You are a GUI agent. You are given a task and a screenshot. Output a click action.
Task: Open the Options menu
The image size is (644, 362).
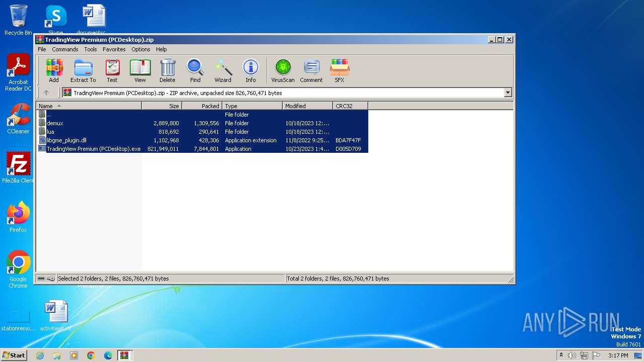click(x=141, y=49)
